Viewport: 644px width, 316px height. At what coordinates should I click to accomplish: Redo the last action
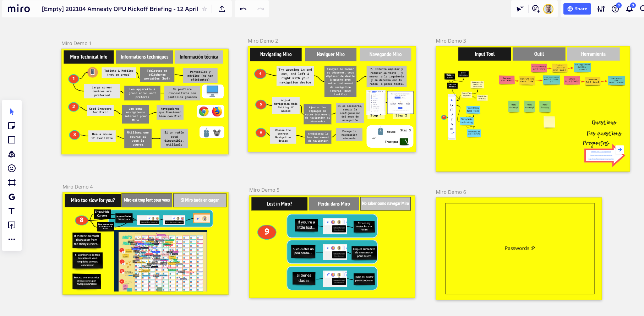coord(261,9)
